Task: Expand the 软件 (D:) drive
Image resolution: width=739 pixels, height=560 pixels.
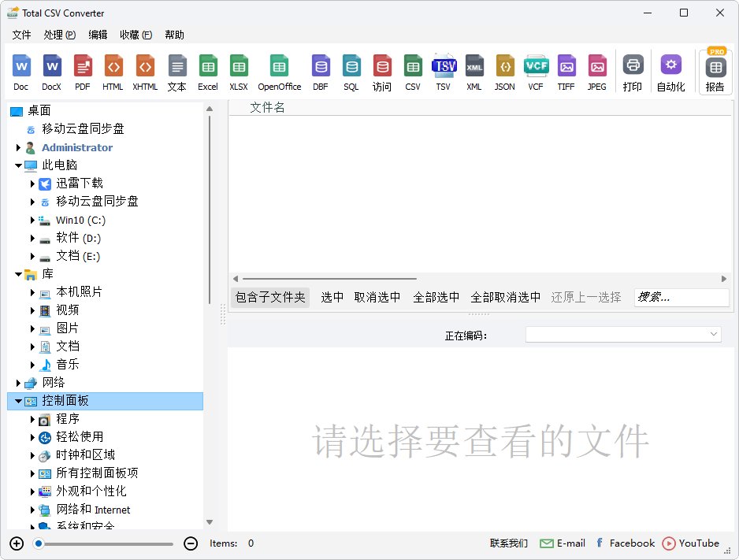Action: 32,239
